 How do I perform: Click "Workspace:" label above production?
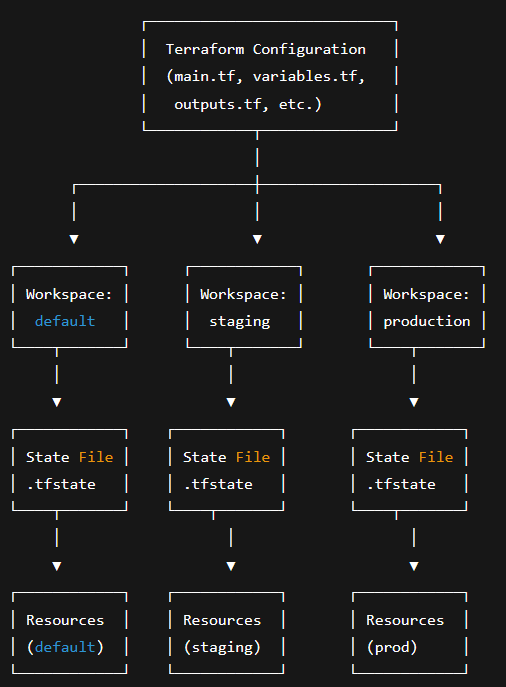coord(426,294)
